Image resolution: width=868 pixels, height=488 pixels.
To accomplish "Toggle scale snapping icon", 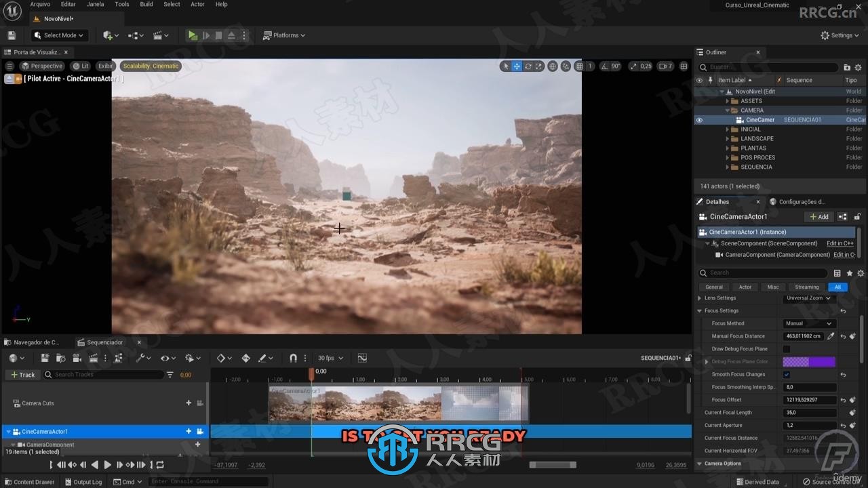I will [x=633, y=66].
